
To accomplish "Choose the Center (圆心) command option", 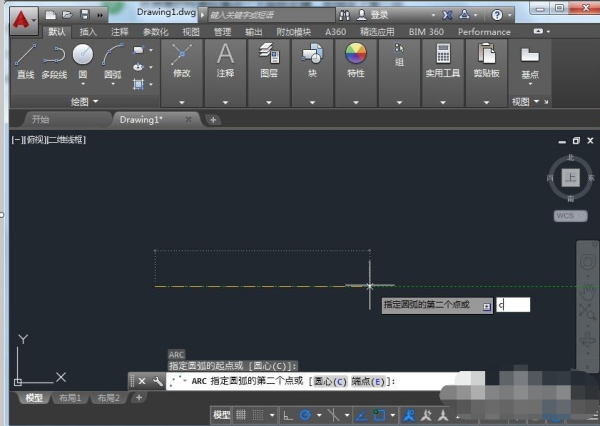I will coord(330,381).
